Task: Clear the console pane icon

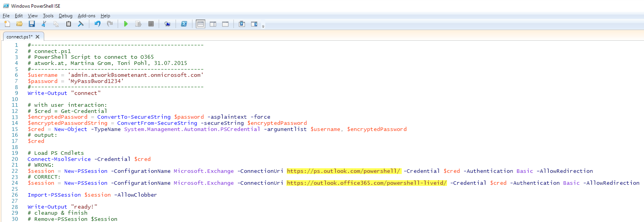Action: (x=81, y=24)
